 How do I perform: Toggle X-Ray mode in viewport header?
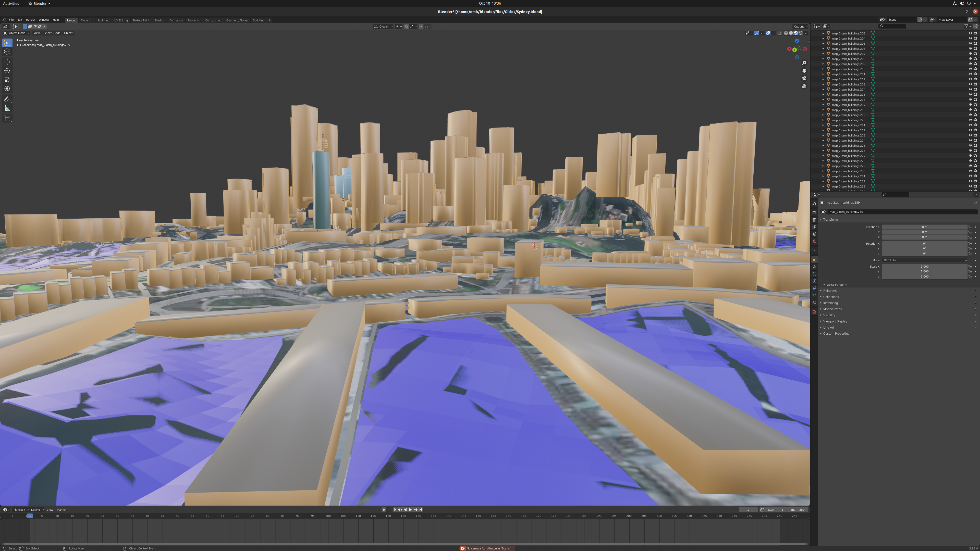click(x=779, y=33)
